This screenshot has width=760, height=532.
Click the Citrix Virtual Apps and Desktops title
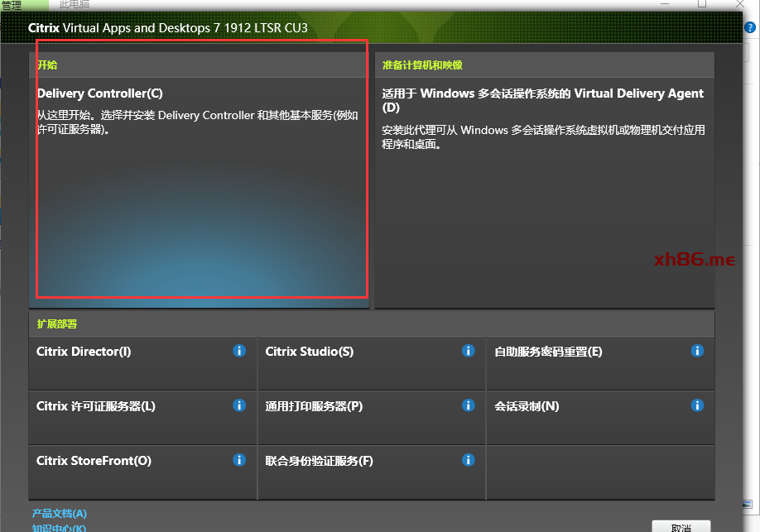point(168,27)
